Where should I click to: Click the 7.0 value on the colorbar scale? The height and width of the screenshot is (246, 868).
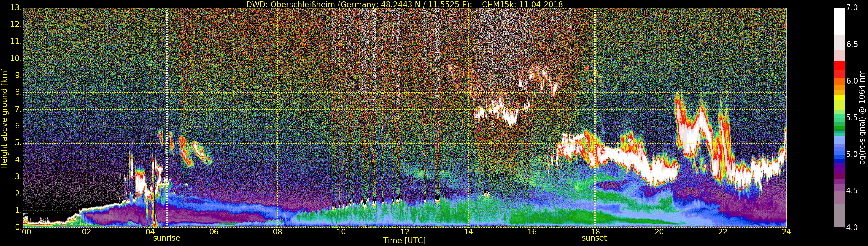coord(852,8)
